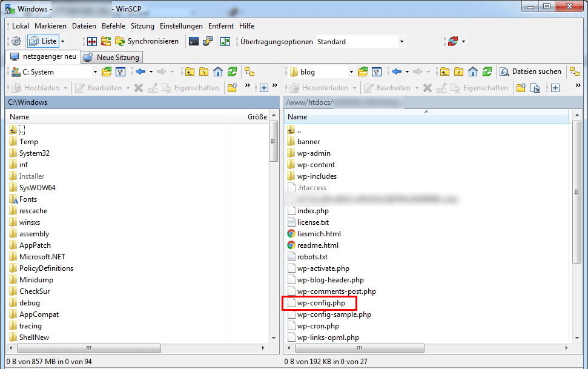This screenshot has width=588, height=369.
Task: Click the Dateien suchen button
Action: [530, 72]
